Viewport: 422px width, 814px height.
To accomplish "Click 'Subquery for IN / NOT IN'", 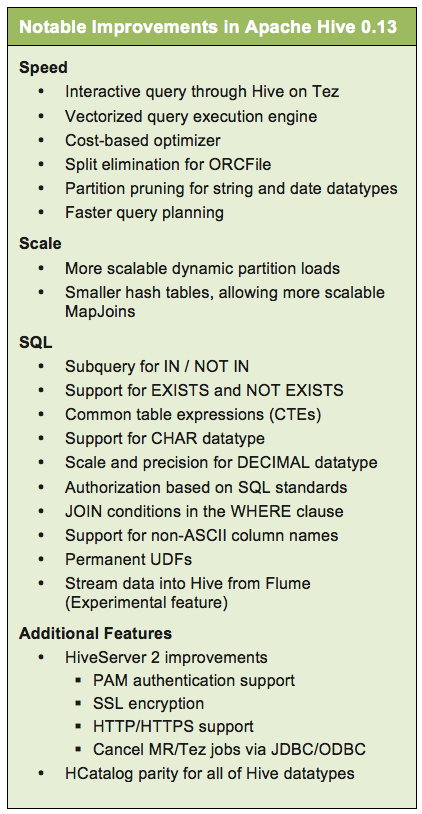I will coord(157,367).
